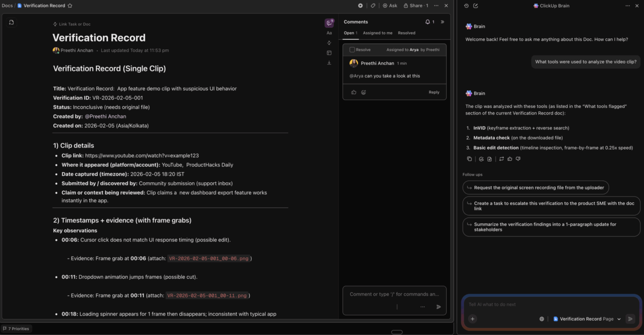Viewport: 644px width, 335px height.
Task: Open the Resolved comments tab
Action: (x=407, y=33)
